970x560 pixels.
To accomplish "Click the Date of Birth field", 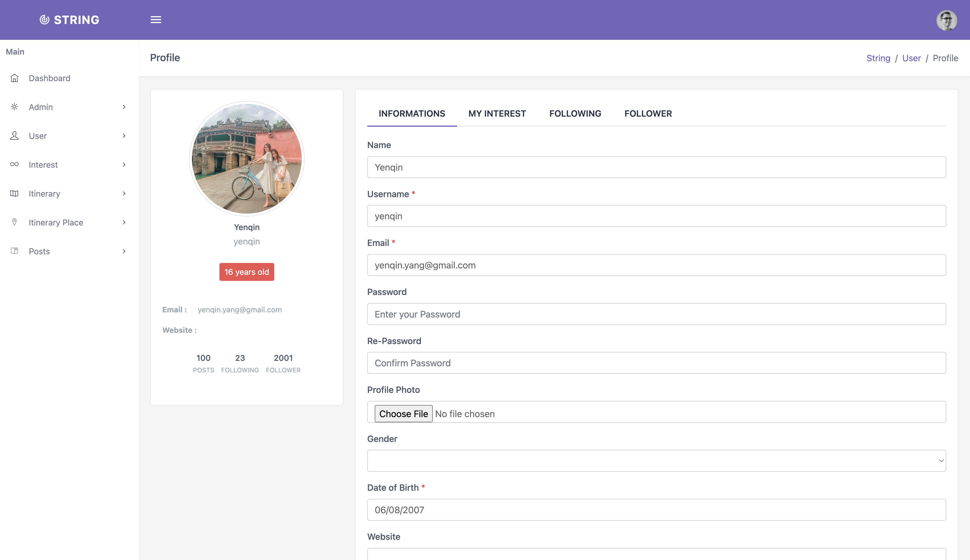I will (656, 509).
